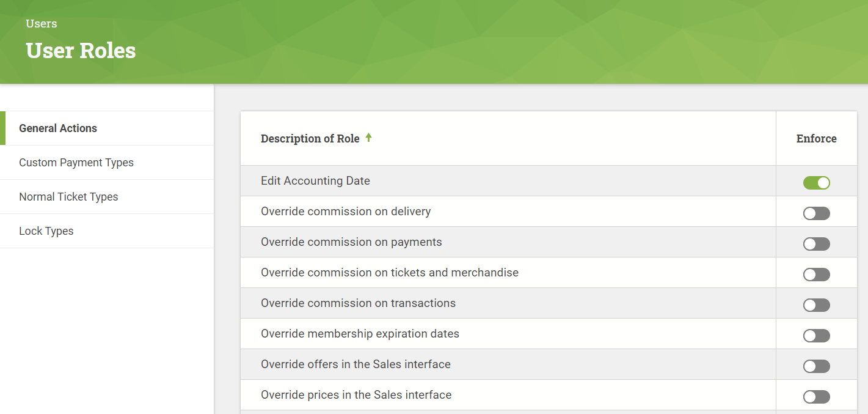Select Override commission on tickets and merchandise text

pyautogui.click(x=390, y=273)
